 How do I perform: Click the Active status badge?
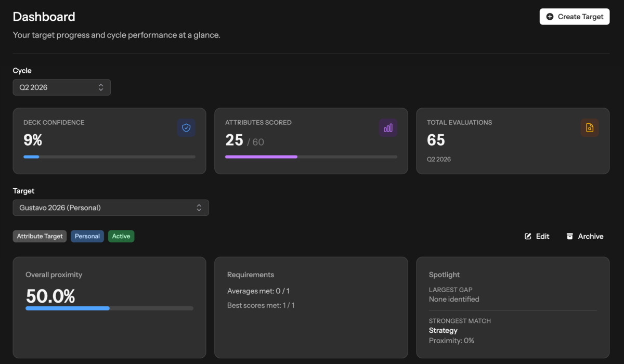click(121, 236)
